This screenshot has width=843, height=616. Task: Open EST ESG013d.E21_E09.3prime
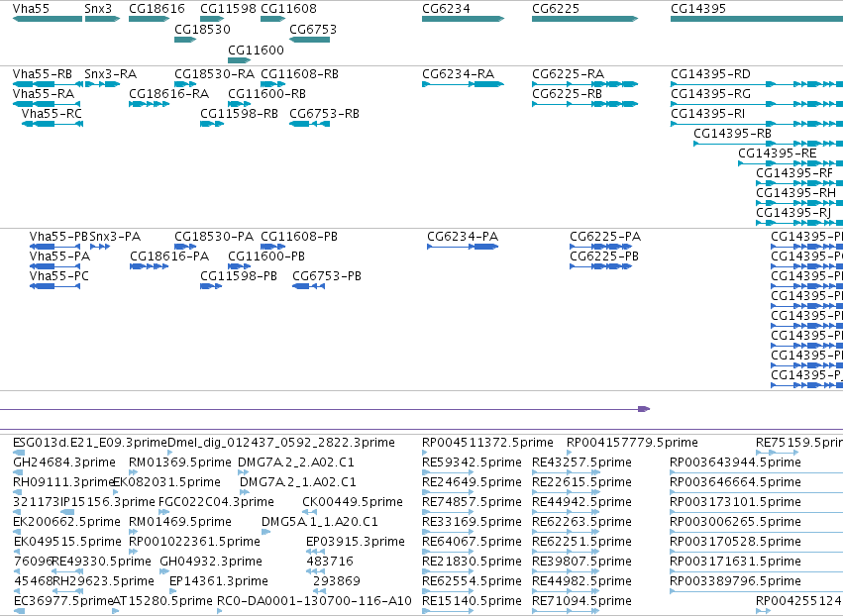(18, 454)
